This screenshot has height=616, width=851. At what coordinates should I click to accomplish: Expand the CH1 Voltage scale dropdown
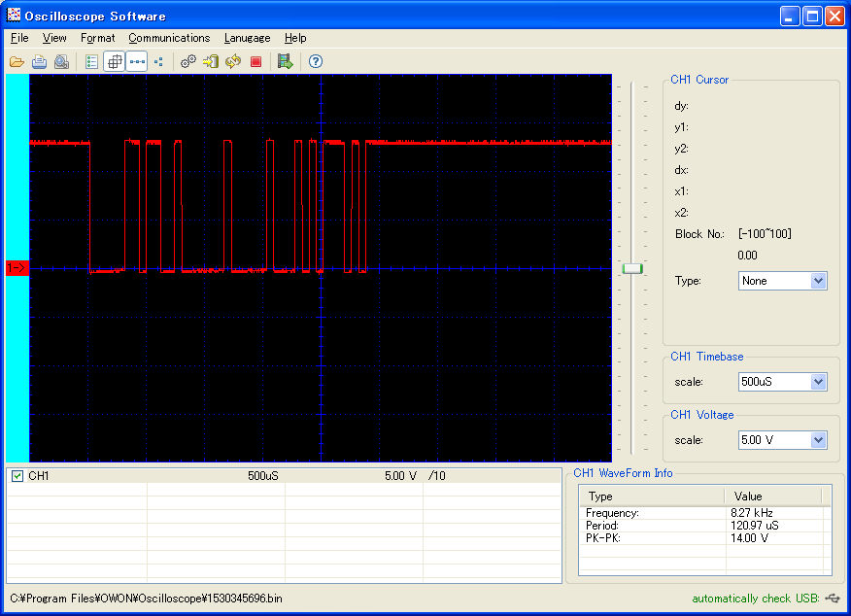pyautogui.click(x=818, y=440)
